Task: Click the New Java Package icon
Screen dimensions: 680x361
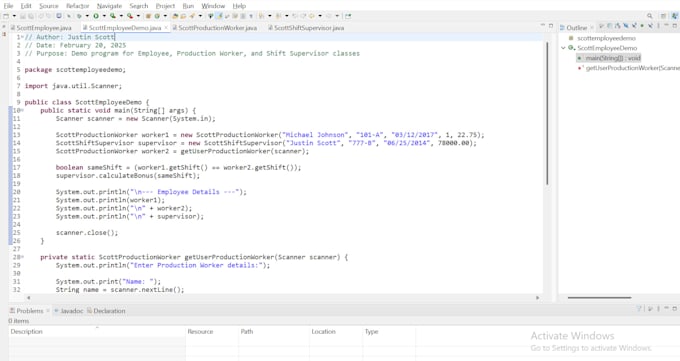Action: [148, 16]
